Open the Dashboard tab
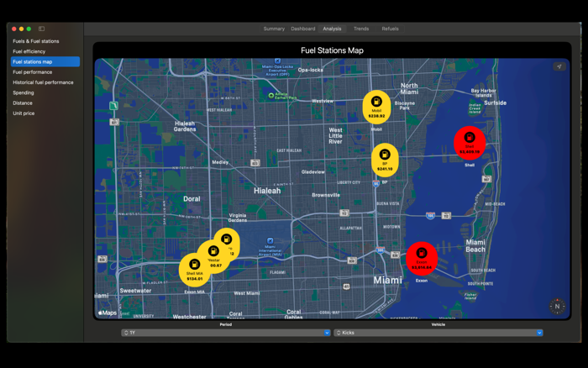Screen dimensions: 588x368 303,29
